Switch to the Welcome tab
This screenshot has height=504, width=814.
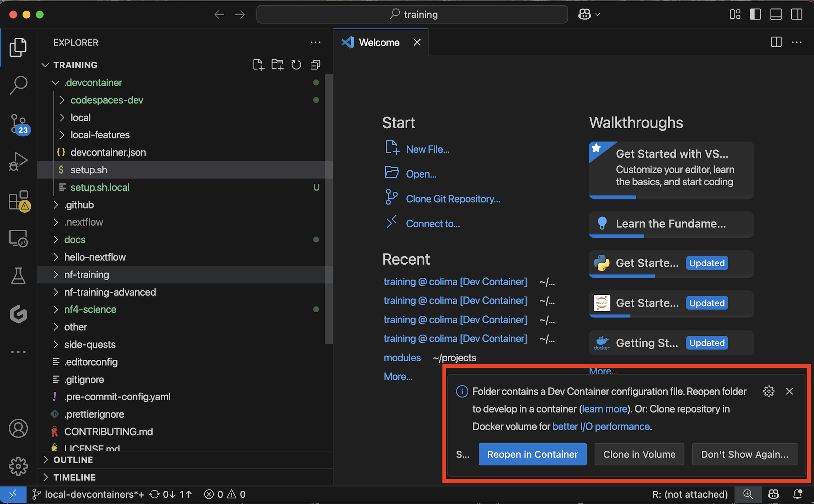tap(378, 42)
